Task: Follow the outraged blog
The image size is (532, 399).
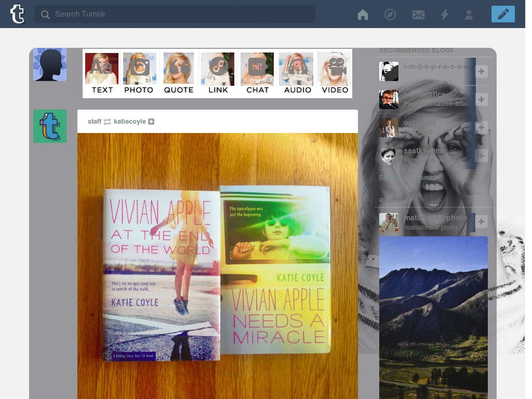Action: click(x=481, y=128)
